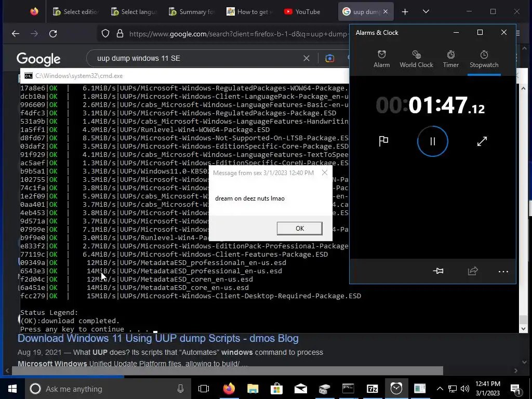The width and height of the screenshot is (532, 399).
Task: Focus the Firefox address bar URL
Action: pyautogui.click(x=238, y=34)
